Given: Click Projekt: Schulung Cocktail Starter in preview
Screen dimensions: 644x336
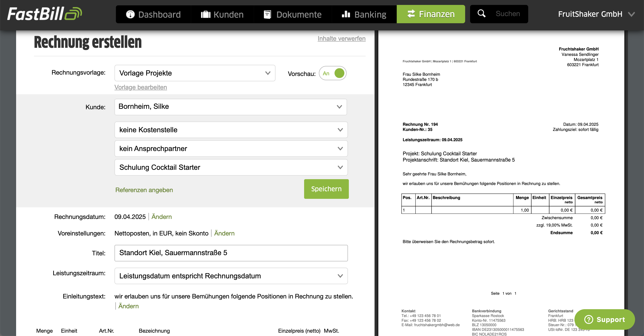Looking at the screenshot, I should point(439,153).
